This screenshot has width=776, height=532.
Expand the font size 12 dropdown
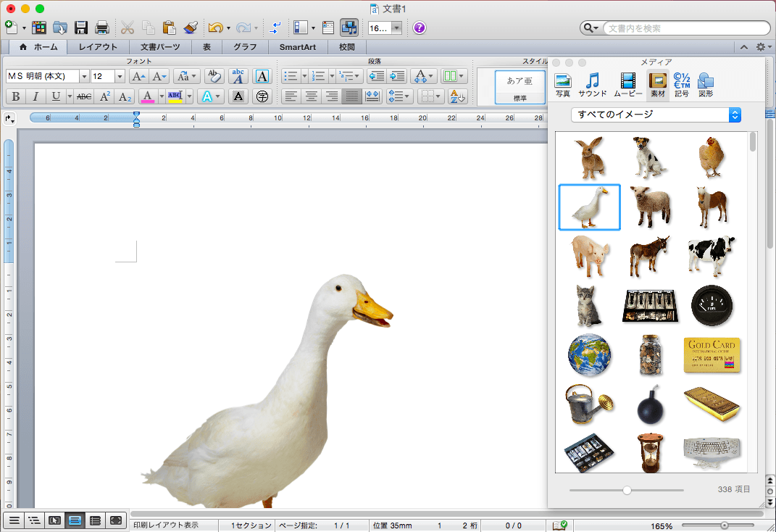pos(120,76)
